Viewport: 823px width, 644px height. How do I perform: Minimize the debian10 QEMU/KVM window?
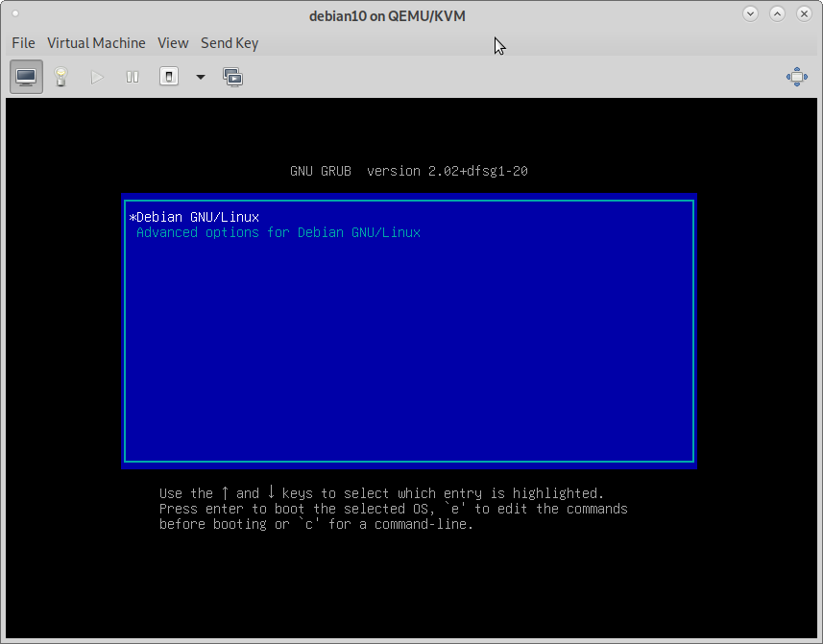pos(750,13)
